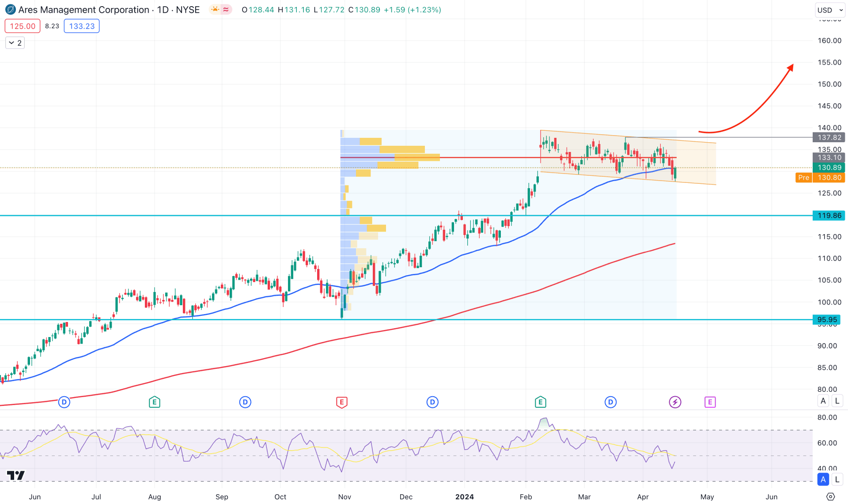The image size is (848, 504).
Task: Toggle auto scale A on RSI pane
Action: pyautogui.click(x=823, y=479)
